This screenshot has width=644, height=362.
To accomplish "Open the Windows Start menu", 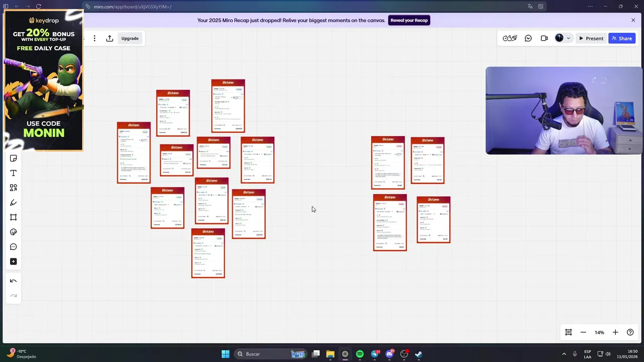I will tap(225, 354).
